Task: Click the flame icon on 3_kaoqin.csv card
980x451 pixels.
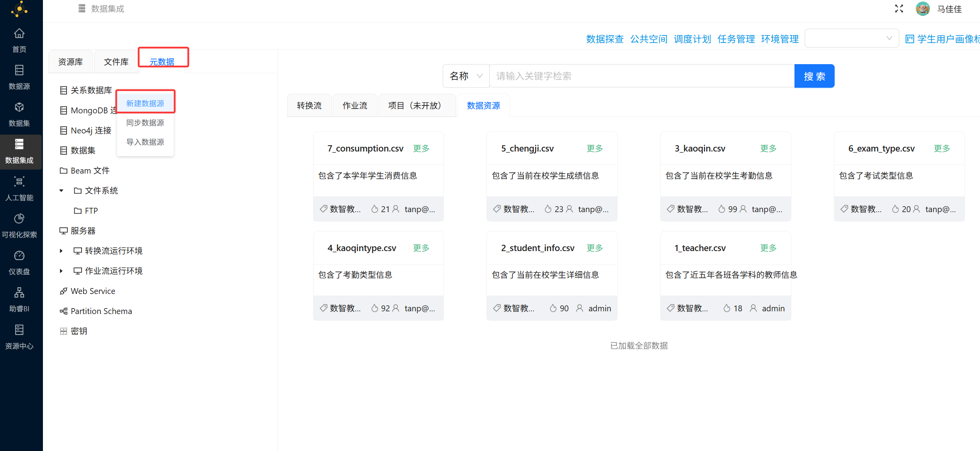Action: (x=722, y=209)
